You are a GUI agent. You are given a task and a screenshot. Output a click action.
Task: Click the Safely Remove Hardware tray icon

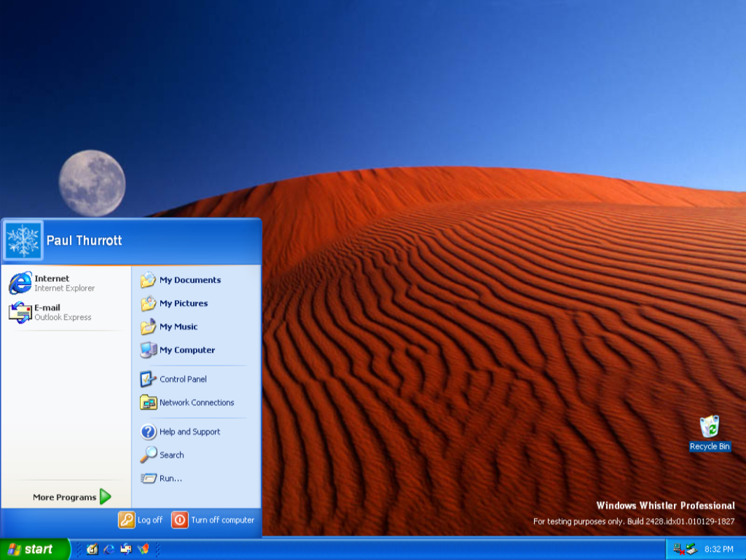click(691, 549)
